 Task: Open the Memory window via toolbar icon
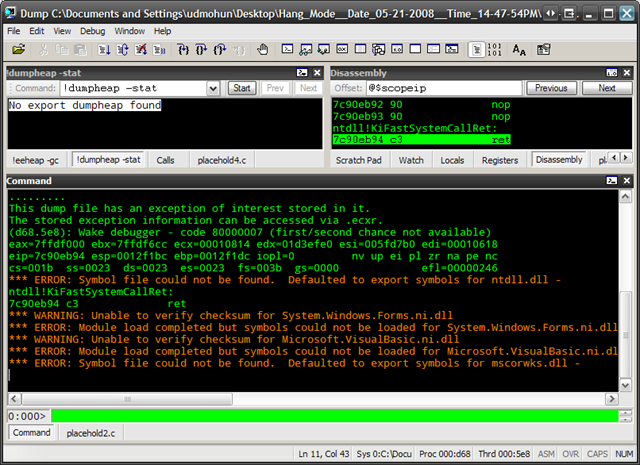click(360, 50)
